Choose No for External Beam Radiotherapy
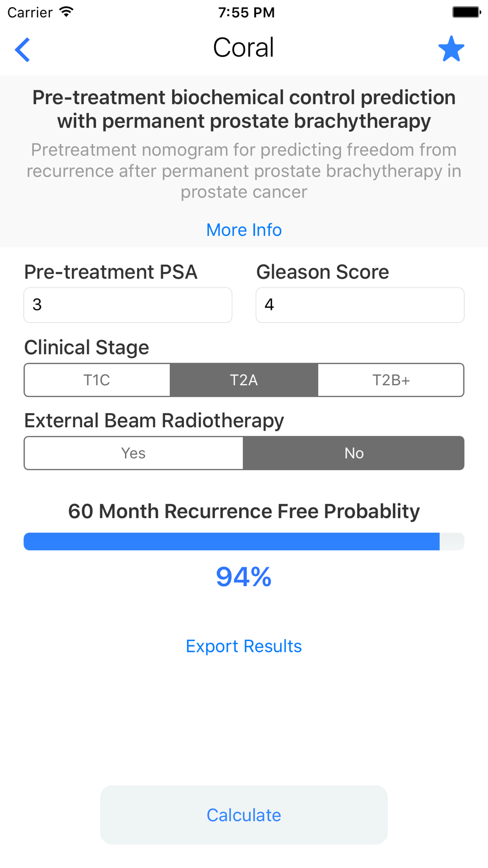This screenshot has height=868, width=488. [354, 453]
